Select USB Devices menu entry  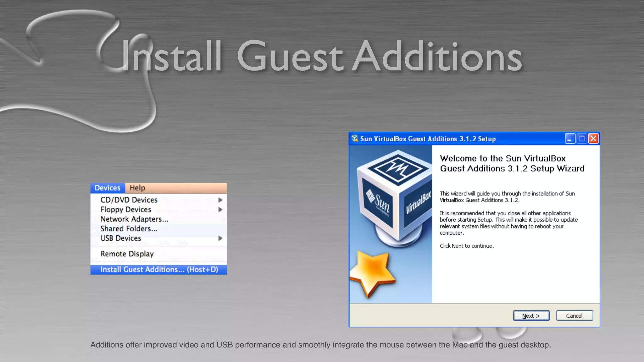[158, 239]
